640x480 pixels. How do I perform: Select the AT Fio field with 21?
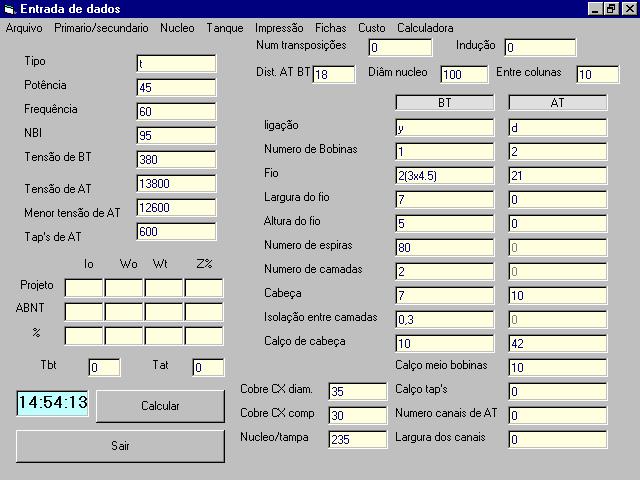(558, 176)
